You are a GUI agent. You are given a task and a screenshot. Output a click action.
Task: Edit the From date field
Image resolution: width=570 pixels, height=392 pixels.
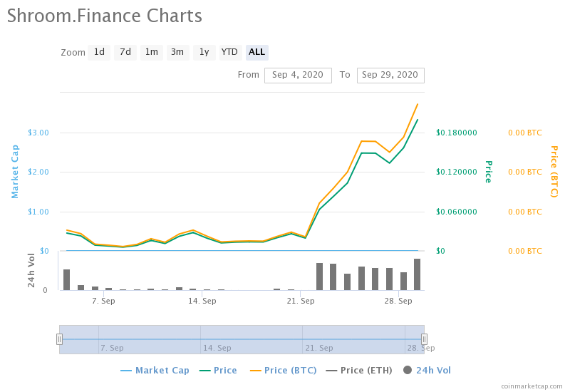tap(298, 76)
